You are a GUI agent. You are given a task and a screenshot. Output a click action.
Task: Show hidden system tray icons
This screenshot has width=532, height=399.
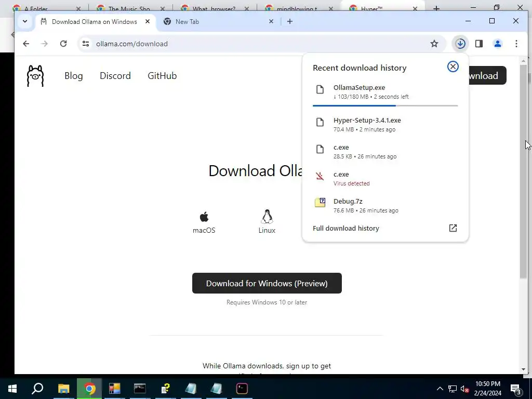coord(440,389)
